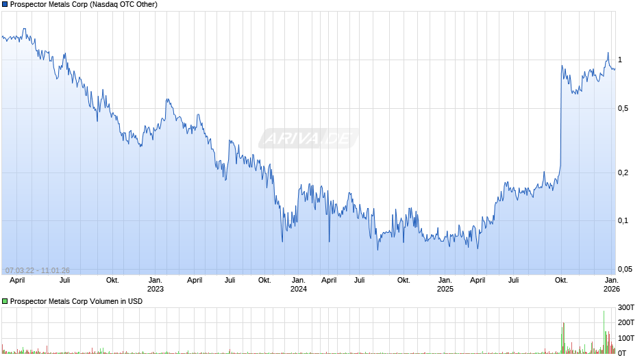Click the tallest green volume bar near Jan. 2026
Screen dimensions: 644x360
604,332
